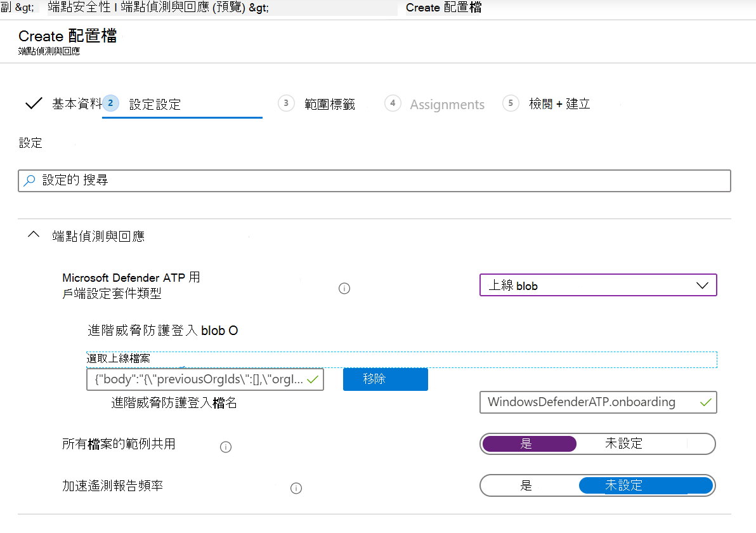This screenshot has width=756, height=533.
Task: Click the 移除 button
Action: (x=385, y=379)
